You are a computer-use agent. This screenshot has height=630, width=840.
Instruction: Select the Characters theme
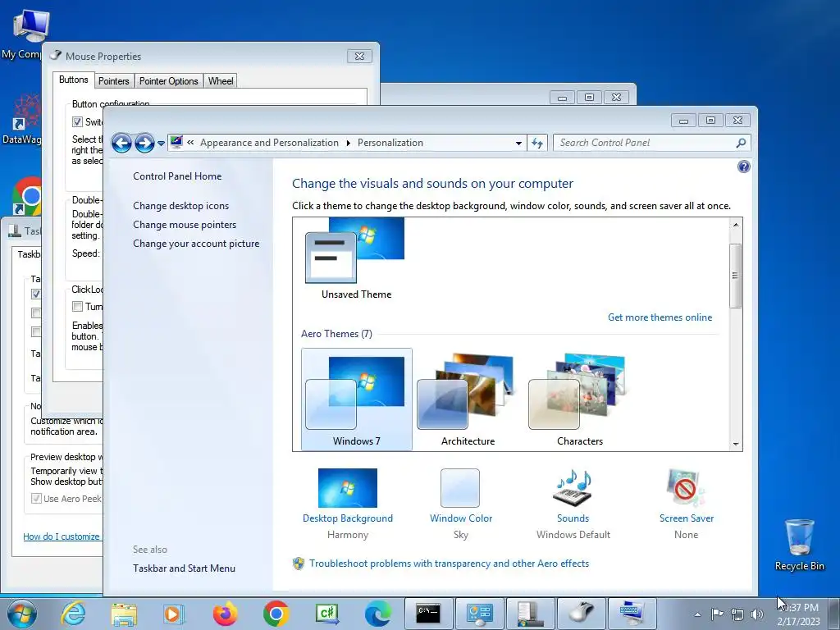coord(580,399)
